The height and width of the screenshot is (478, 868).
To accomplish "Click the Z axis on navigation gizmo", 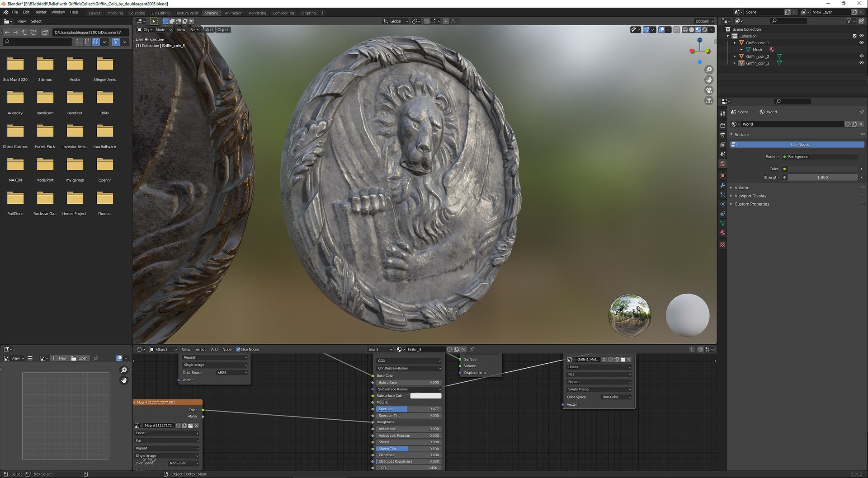I will pyautogui.click(x=700, y=40).
